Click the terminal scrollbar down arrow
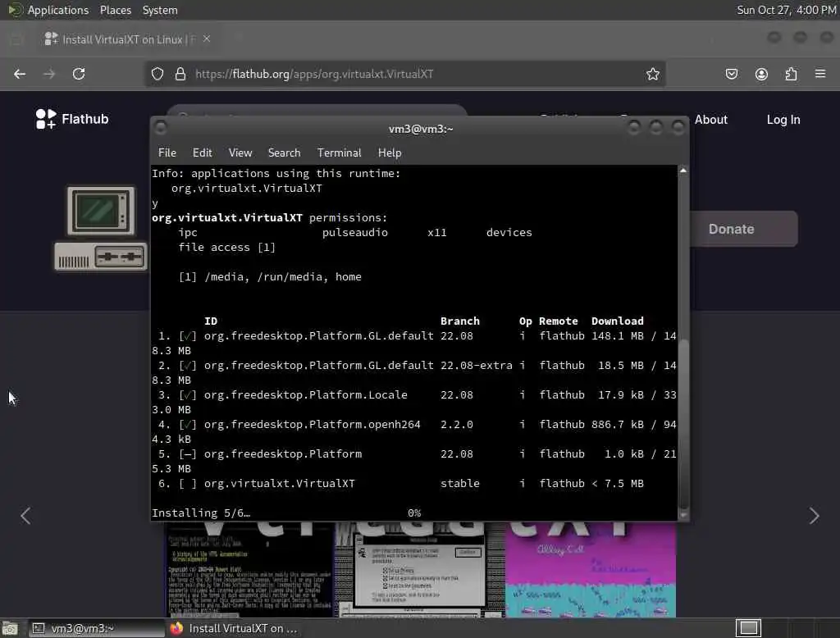Viewport: 840px width, 638px height. click(x=683, y=515)
